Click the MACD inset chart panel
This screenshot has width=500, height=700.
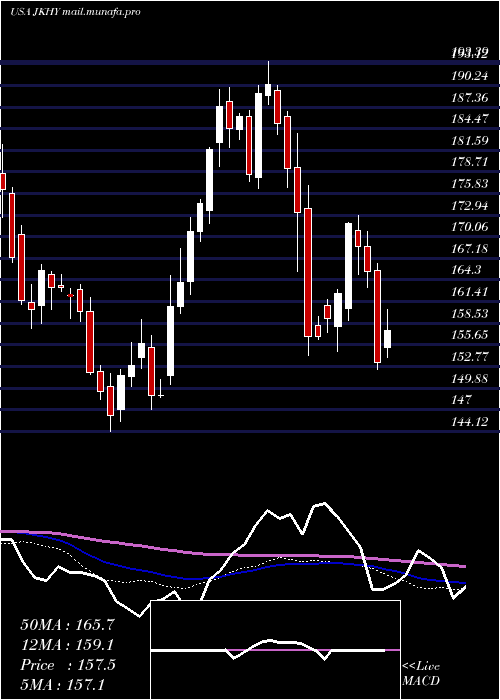[x=275, y=650]
